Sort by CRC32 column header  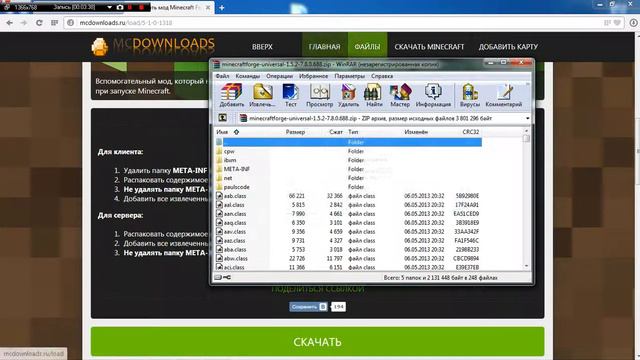click(471, 132)
